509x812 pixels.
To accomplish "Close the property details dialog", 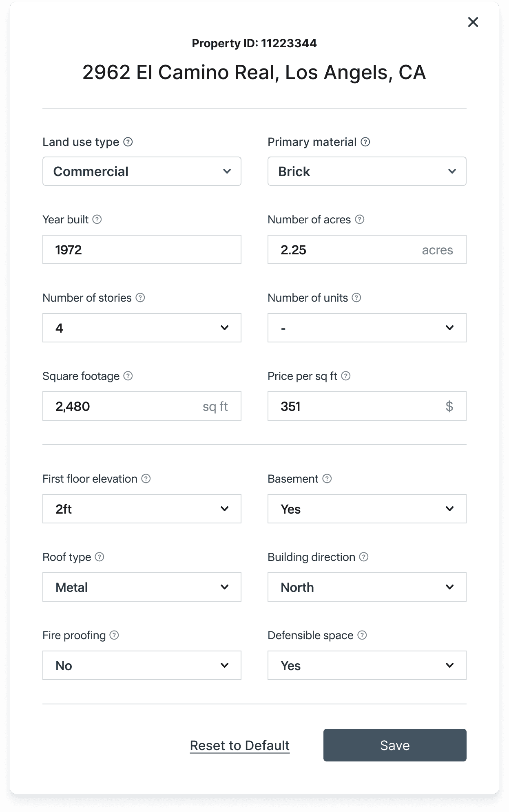I will [473, 22].
